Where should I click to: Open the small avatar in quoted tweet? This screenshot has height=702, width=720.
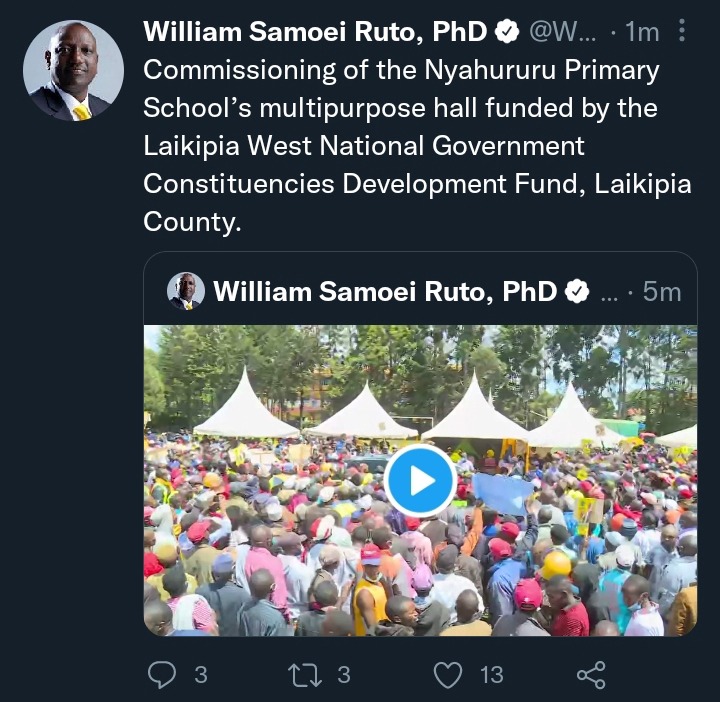pyautogui.click(x=186, y=291)
